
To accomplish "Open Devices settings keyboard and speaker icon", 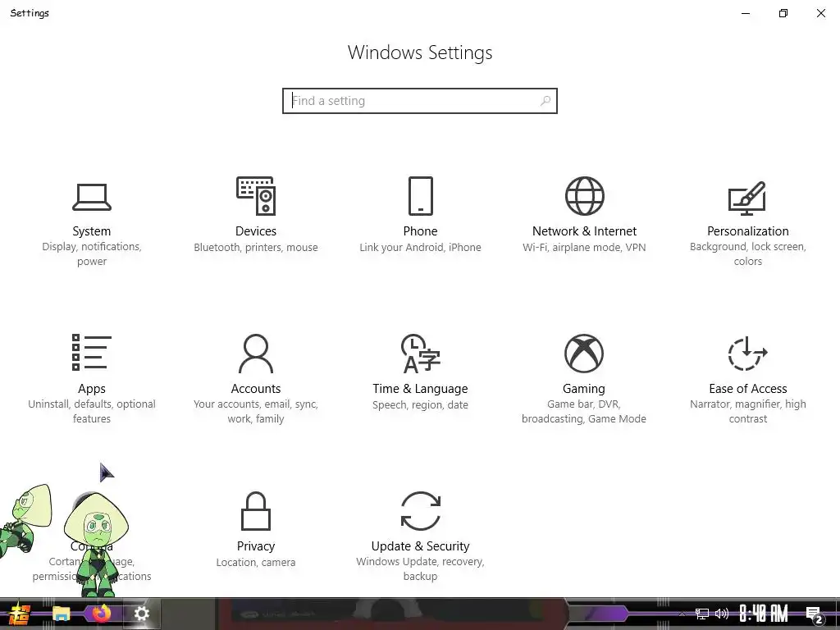I will 256,196.
